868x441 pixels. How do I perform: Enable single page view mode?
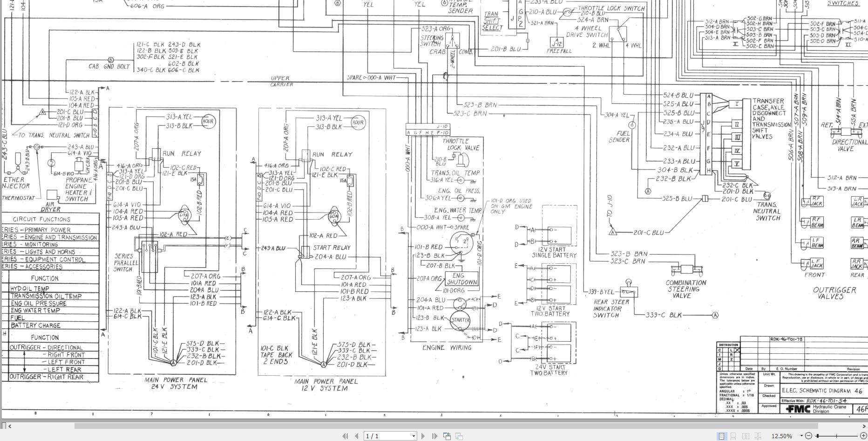pyautogui.click(x=722, y=435)
